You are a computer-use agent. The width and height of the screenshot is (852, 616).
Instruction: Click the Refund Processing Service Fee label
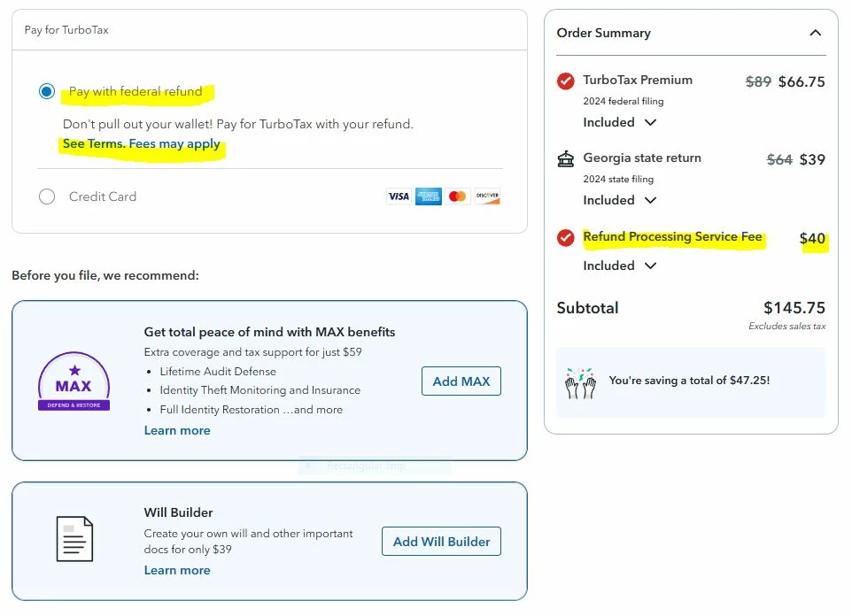point(672,237)
